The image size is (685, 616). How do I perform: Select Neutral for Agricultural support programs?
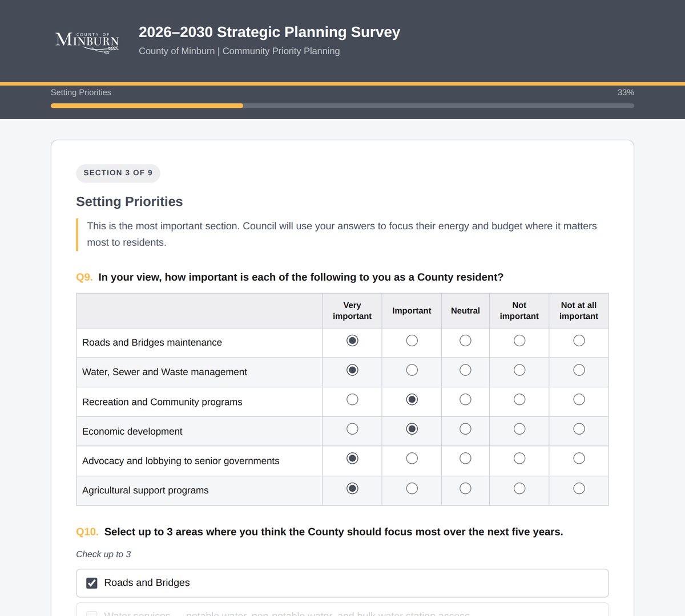[465, 488]
